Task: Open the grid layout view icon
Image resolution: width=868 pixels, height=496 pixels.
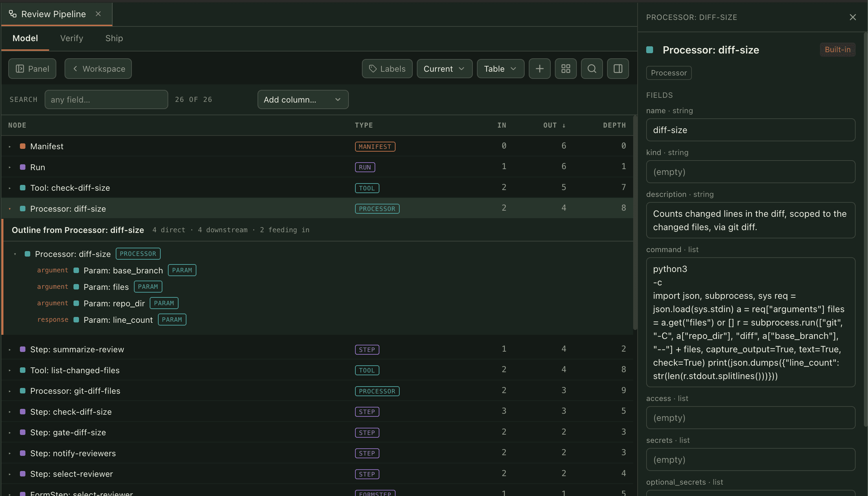Action: 566,69
